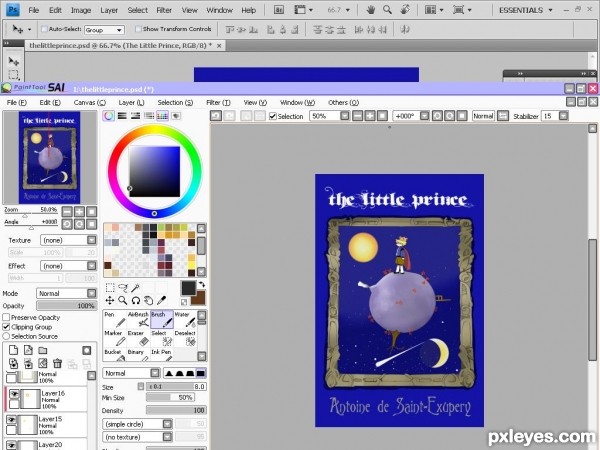Click the layer mask icon

(x=87, y=350)
